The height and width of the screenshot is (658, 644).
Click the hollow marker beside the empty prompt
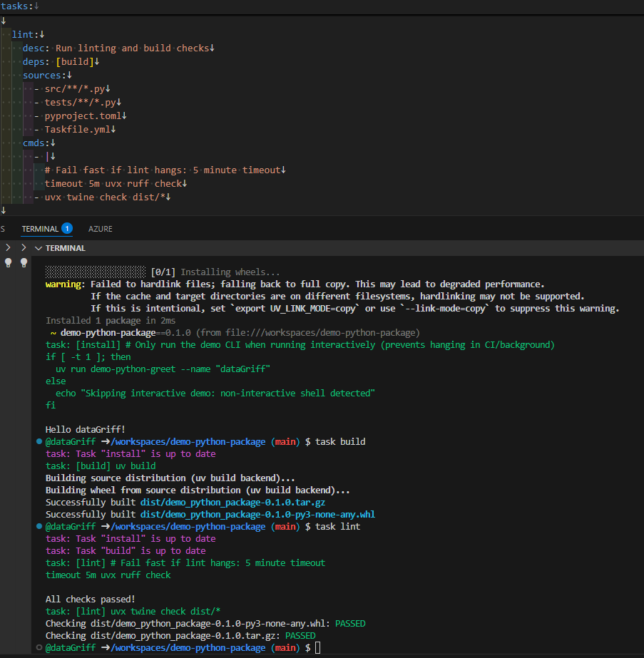39,647
